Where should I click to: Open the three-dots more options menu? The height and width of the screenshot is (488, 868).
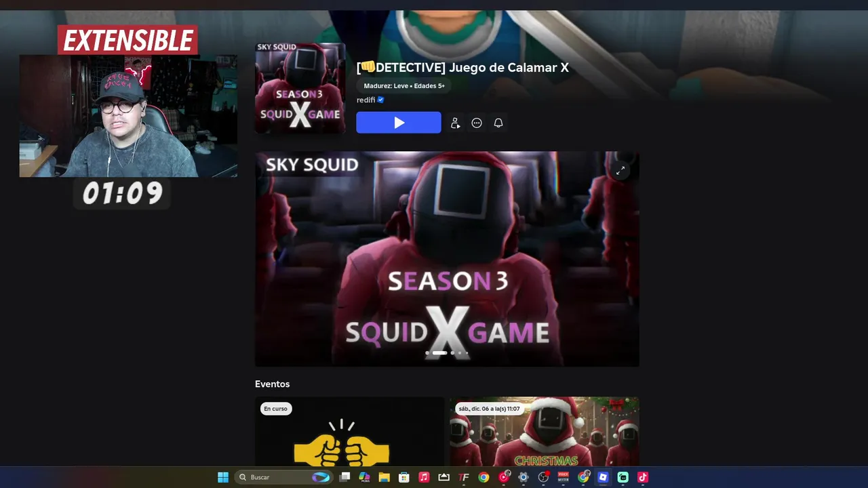[477, 123]
